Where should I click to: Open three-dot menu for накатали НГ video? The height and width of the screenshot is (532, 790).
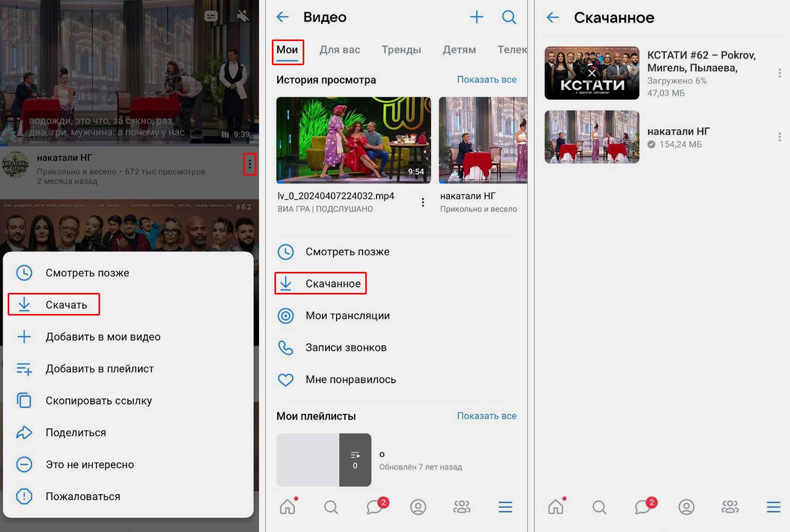pos(249,164)
